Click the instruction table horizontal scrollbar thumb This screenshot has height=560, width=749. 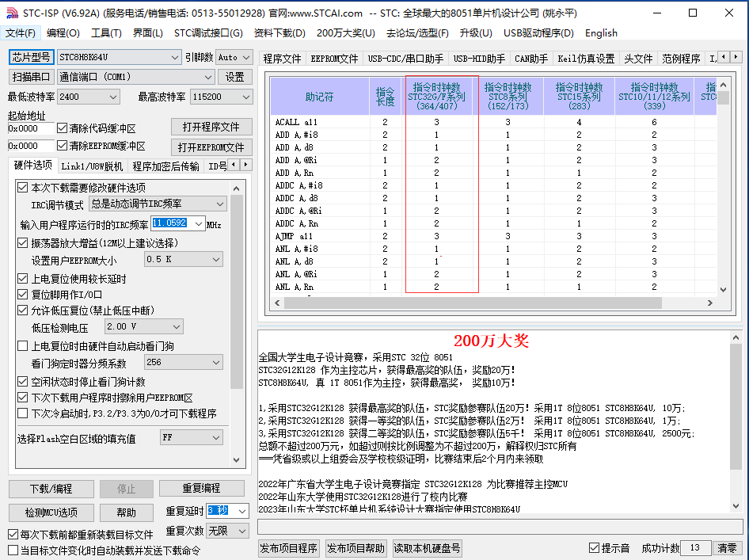pyautogui.click(x=473, y=303)
